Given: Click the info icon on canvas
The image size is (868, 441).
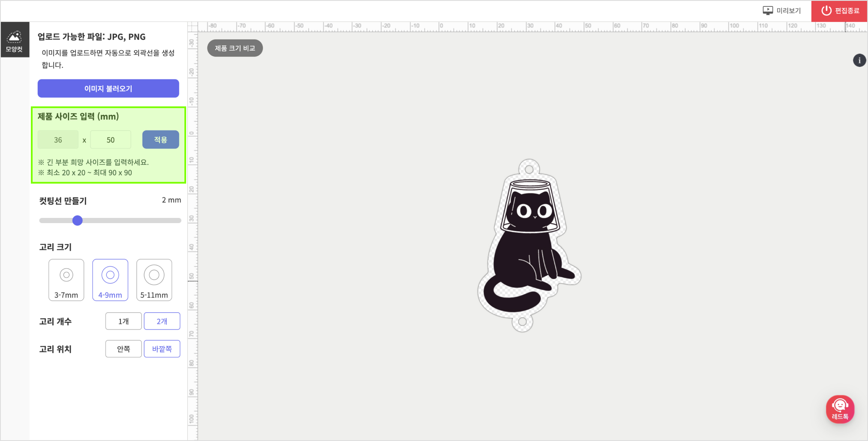Looking at the screenshot, I should (x=859, y=60).
